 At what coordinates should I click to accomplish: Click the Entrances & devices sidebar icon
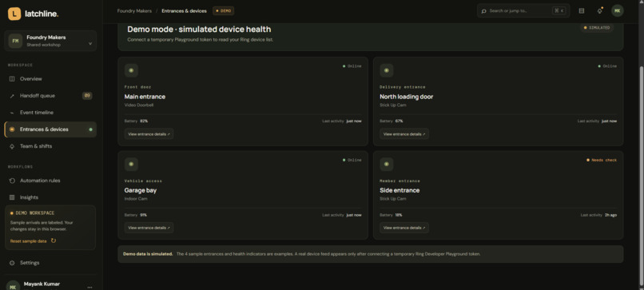point(12,129)
